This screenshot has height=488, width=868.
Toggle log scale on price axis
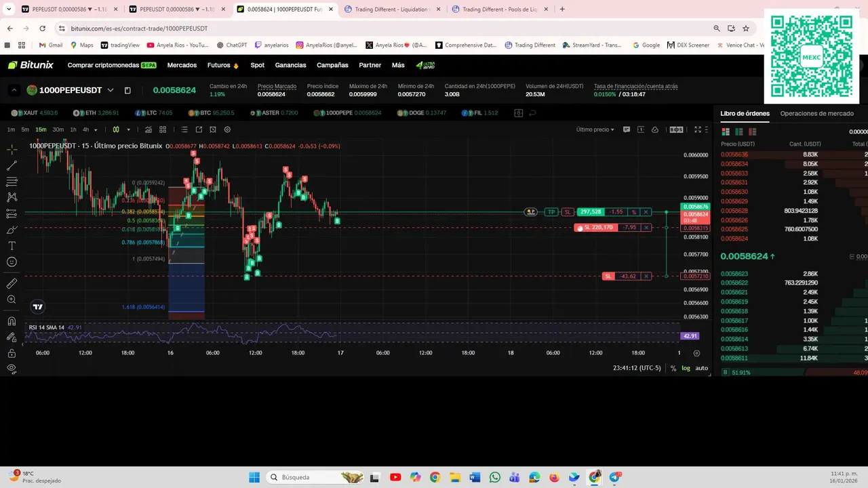click(686, 368)
